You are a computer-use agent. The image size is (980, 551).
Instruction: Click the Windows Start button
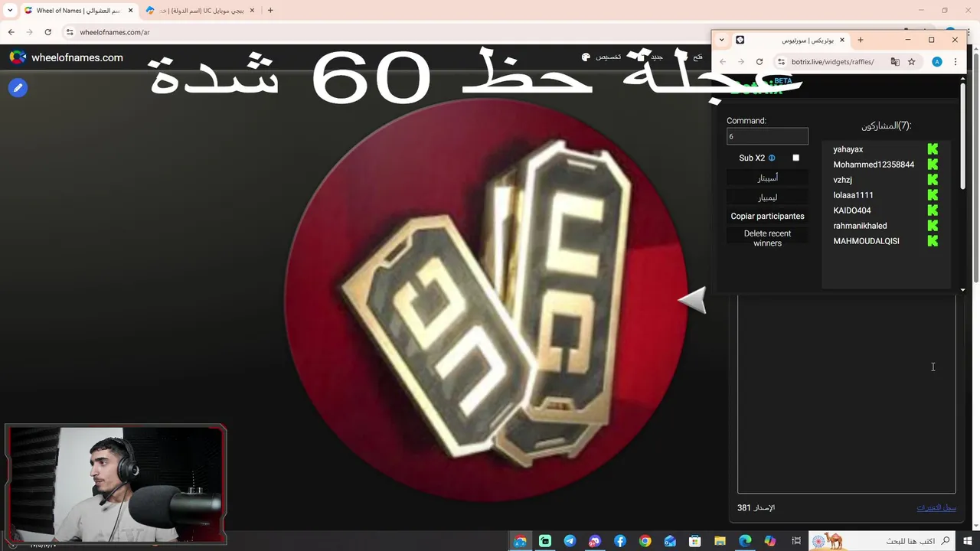coord(968,541)
